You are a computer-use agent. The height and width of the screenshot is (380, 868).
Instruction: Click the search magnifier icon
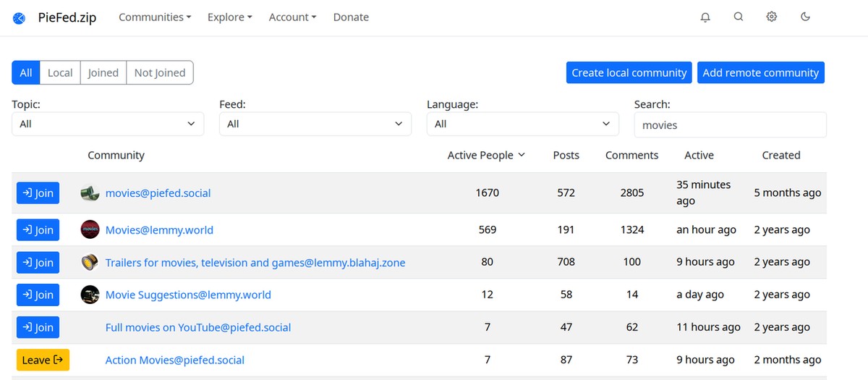739,17
